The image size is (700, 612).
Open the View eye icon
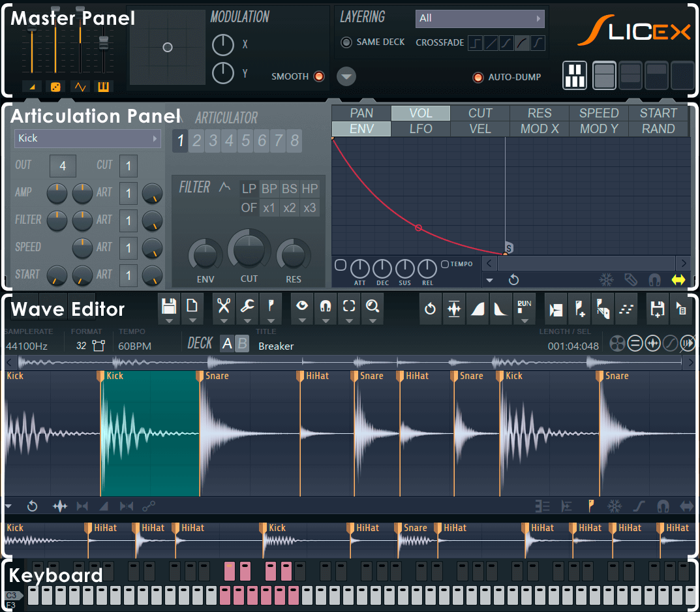302,306
